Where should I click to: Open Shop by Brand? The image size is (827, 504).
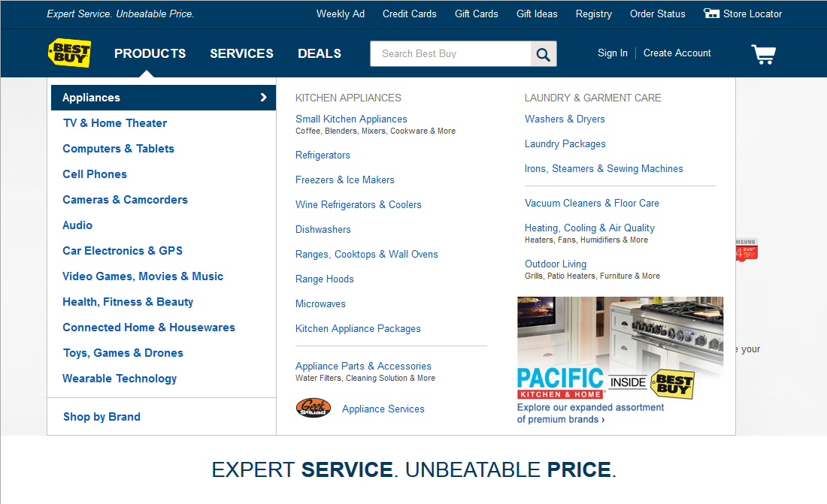[101, 416]
